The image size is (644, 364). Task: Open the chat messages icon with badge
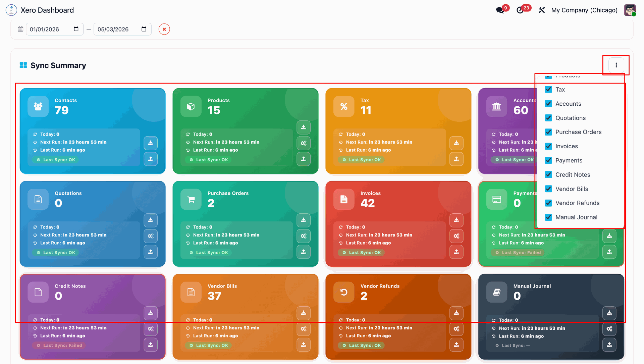coord(500,10)
